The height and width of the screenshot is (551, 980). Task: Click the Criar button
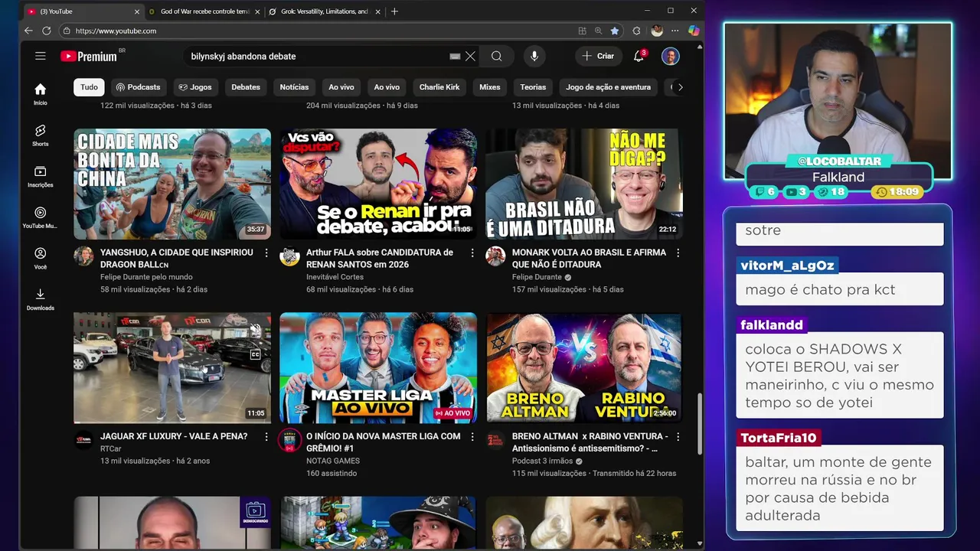tap(598, 56)
